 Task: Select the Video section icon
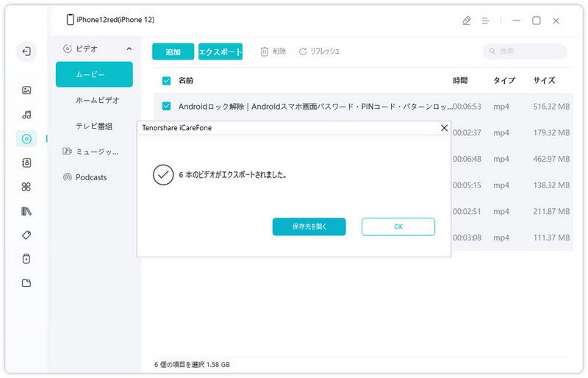click(x=26, y=139)
